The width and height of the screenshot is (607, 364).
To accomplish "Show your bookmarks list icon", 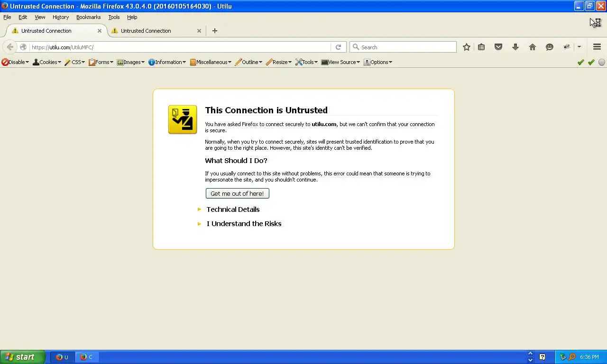I will click(481, 47).
